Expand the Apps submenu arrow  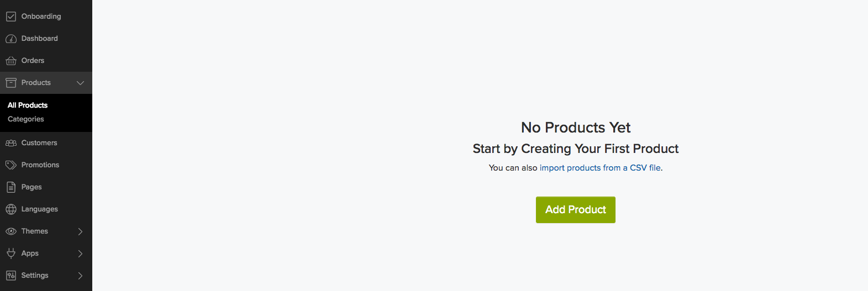[x=80, y=253]
